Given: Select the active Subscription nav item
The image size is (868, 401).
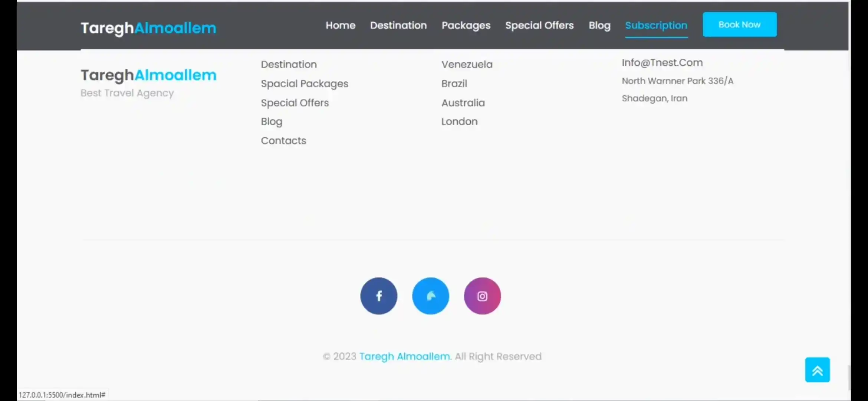Looking at the screenshot, I should point(656,25).
